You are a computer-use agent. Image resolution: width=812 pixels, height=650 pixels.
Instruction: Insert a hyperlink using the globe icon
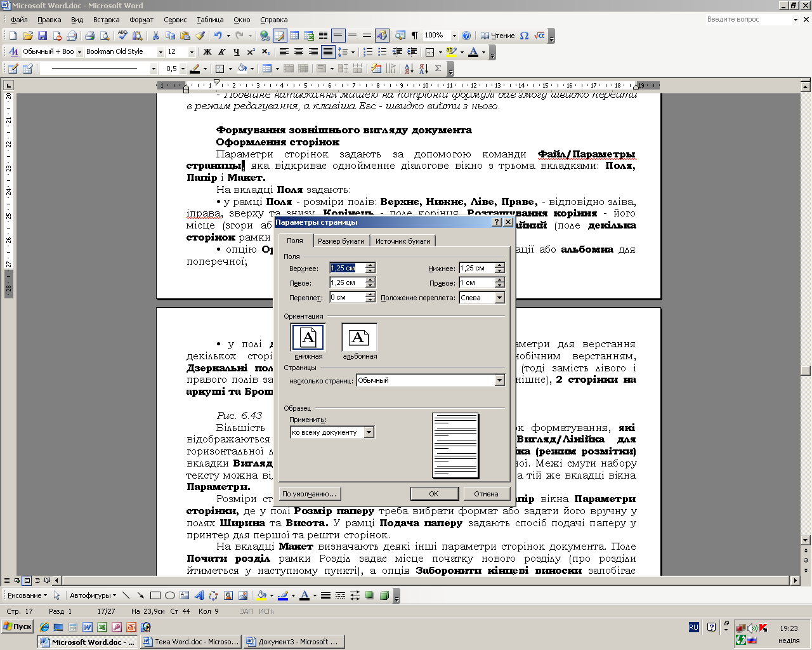265,36
